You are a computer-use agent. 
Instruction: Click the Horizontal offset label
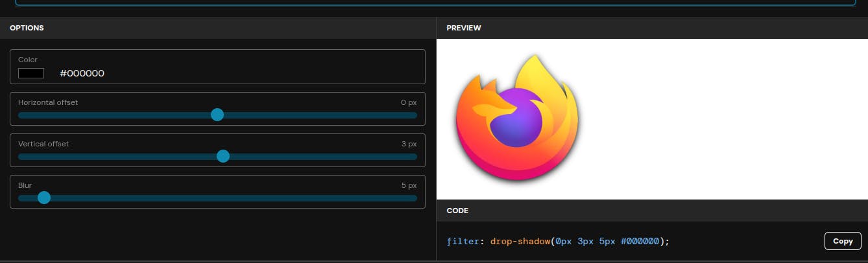pos(48,102)
